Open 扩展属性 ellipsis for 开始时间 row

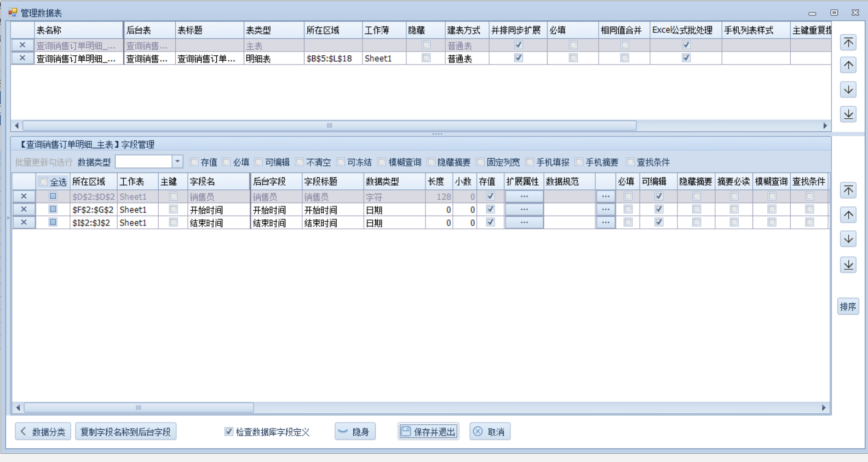pyautogui.click(x=524, y=210)
